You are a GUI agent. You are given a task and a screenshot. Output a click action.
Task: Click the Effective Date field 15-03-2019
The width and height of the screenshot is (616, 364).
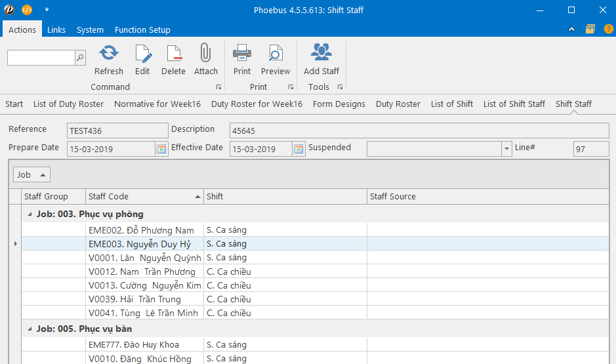coord(261,149)
